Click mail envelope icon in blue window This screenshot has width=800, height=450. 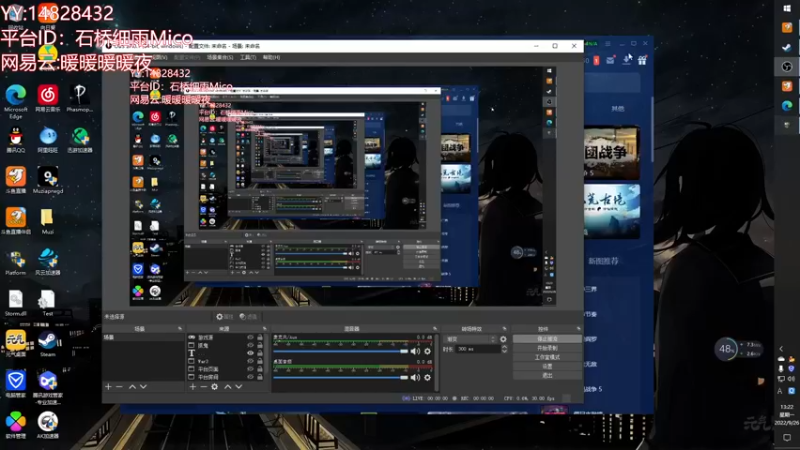click(610, 60)
